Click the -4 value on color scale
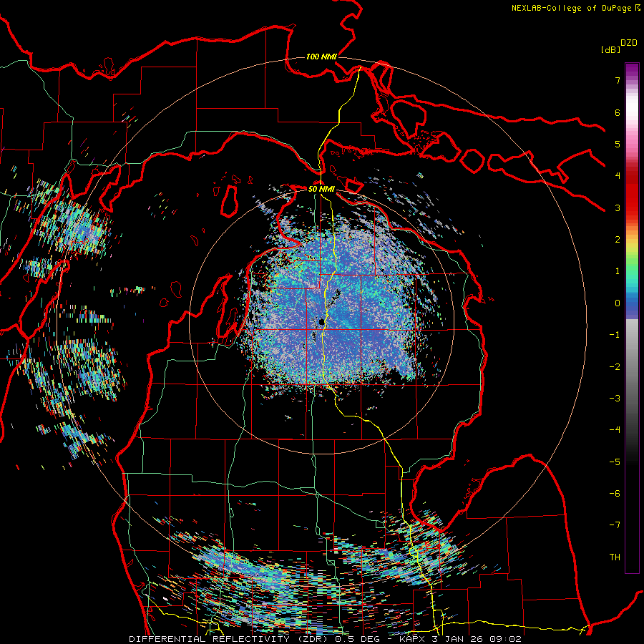 (x=615, y=430)
